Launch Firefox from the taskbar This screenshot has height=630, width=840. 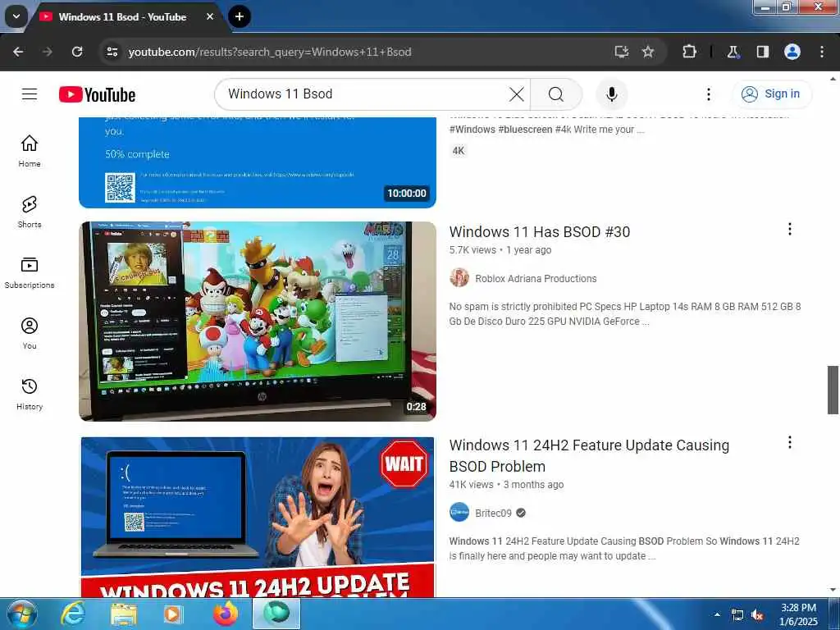point(226,614)
